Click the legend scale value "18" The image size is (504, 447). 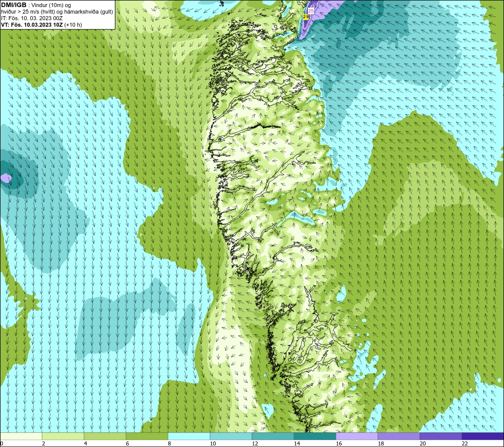381,443
